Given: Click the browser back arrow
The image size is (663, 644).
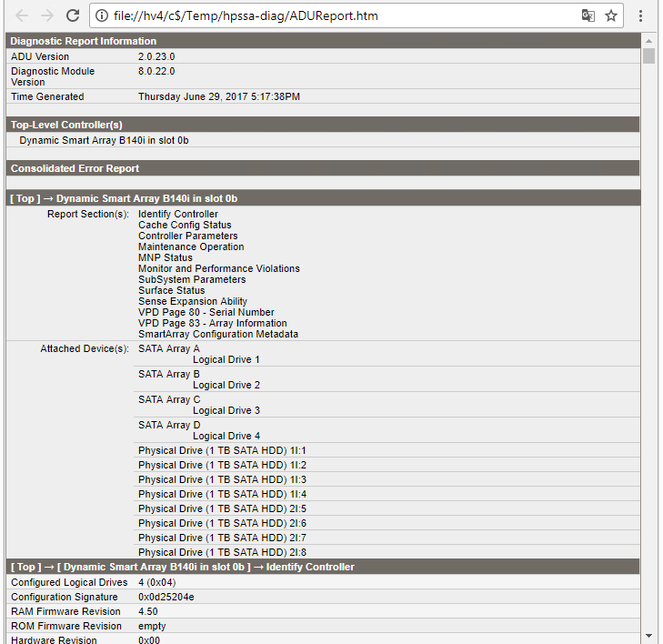Looking at the screenshot, I should tap(22, 15).
